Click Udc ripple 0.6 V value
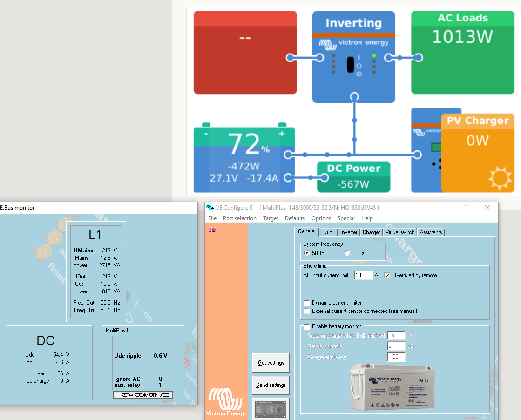 click(x=161, y=356)
